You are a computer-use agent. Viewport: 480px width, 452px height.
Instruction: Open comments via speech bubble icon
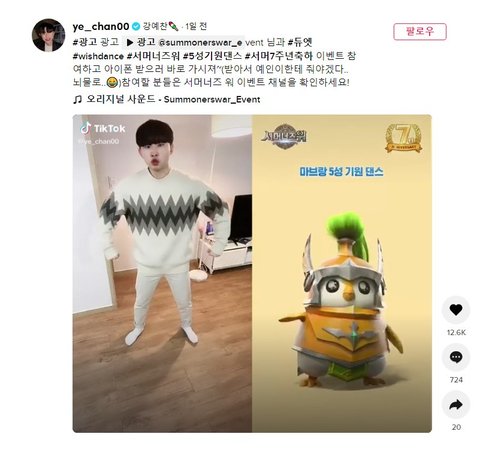(456, 357)
